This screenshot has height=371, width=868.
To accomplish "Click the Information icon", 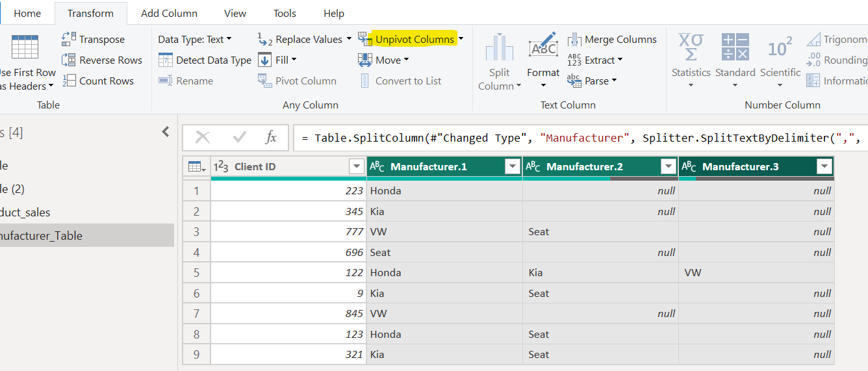I will [x=813, y=81].
